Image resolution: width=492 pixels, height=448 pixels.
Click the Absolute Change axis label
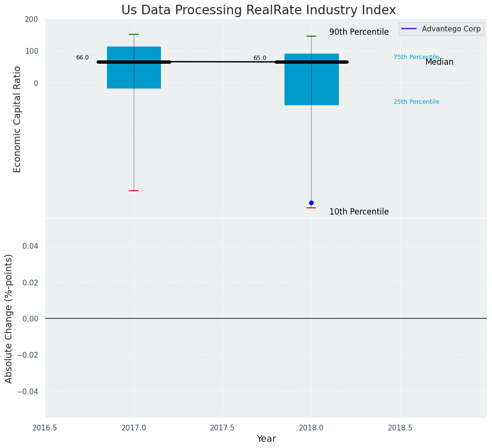pos(9,318)
